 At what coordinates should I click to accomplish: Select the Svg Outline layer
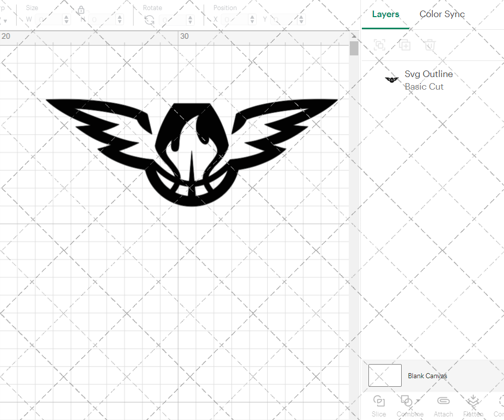(x=429, y=74)
